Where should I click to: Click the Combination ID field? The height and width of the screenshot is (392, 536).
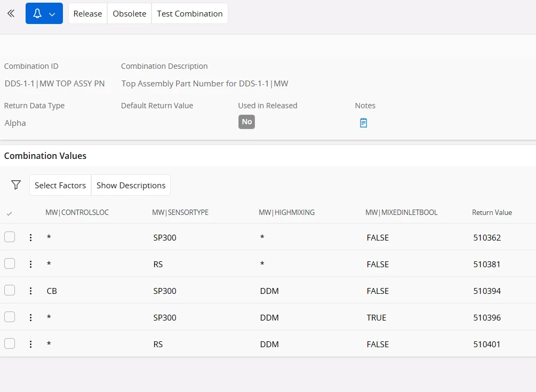[x=55, y=84]
